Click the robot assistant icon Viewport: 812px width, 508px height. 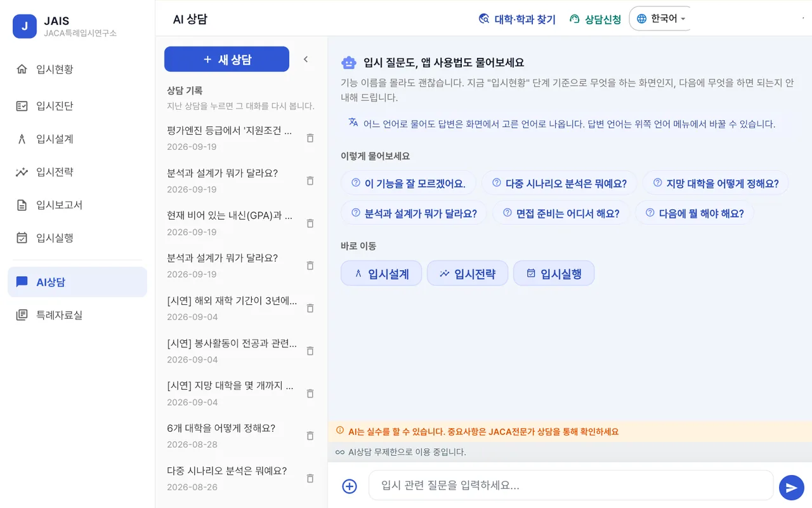pos(349,62)
